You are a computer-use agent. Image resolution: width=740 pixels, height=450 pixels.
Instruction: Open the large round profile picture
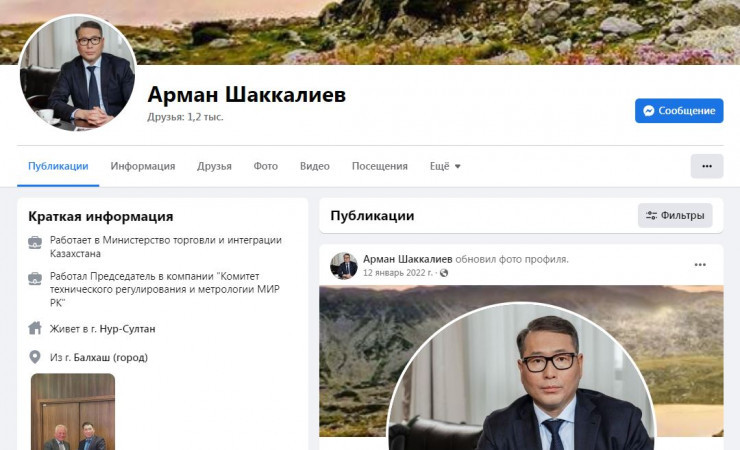coord(77,73)
